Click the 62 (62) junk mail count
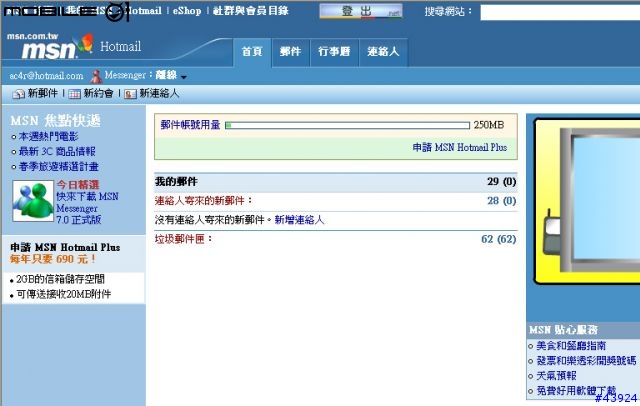 tap(498, 239)
